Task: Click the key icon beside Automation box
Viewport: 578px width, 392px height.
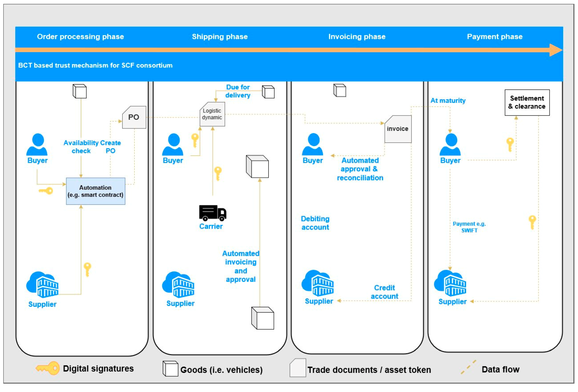Action: [46, 191]
